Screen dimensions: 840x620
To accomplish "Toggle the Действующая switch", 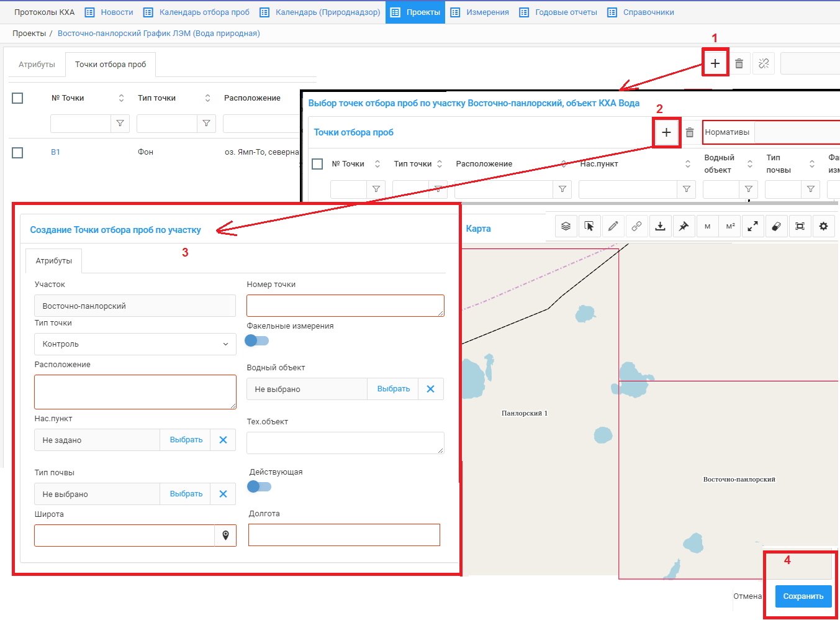I will tap(259, 486).
